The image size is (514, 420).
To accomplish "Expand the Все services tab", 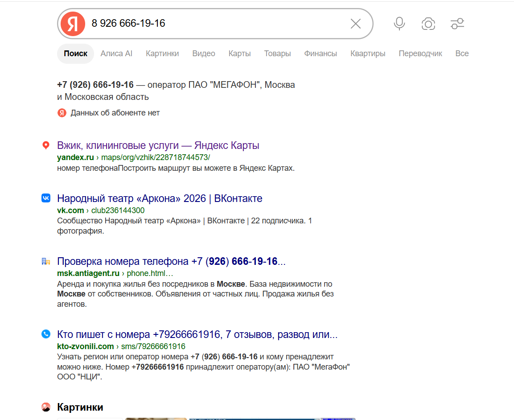I will (462, 54).
